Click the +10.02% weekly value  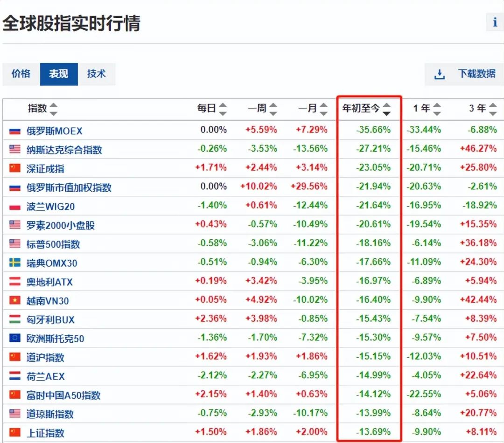[259, 187]
